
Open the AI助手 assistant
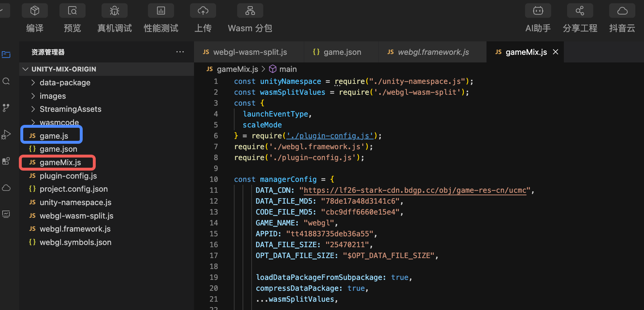[538, 11]
